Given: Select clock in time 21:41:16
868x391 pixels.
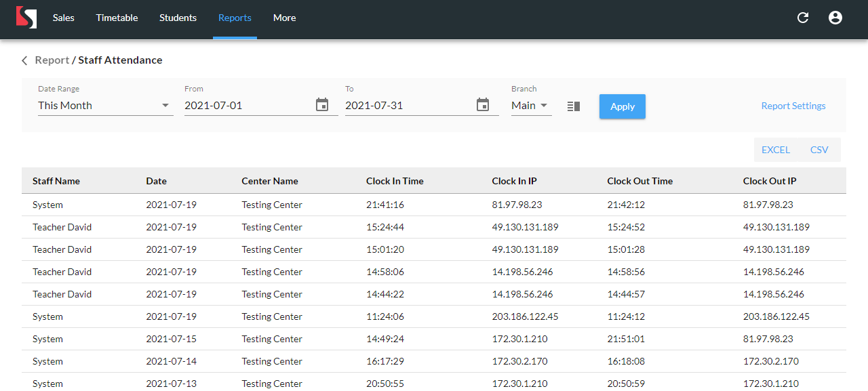Looking at the screenshot, I should pyautogui.click(x=385, y=205).
